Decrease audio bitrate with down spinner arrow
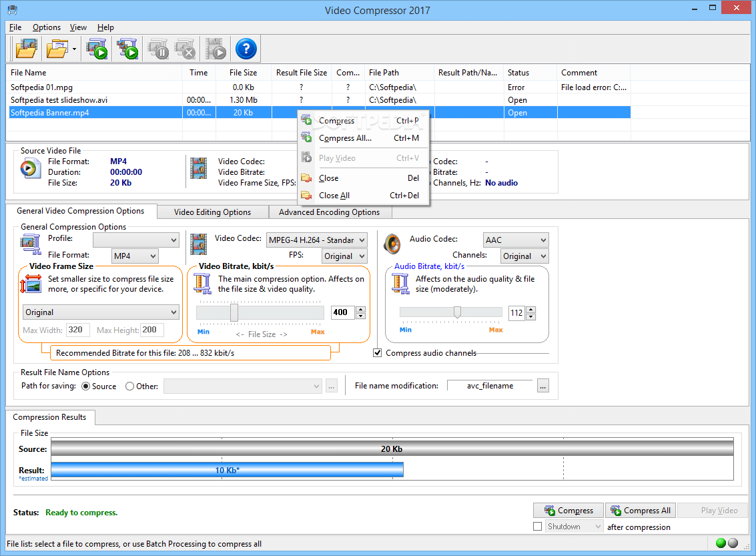The width and height of the screenshot is (756, 556). pos(531,316)
